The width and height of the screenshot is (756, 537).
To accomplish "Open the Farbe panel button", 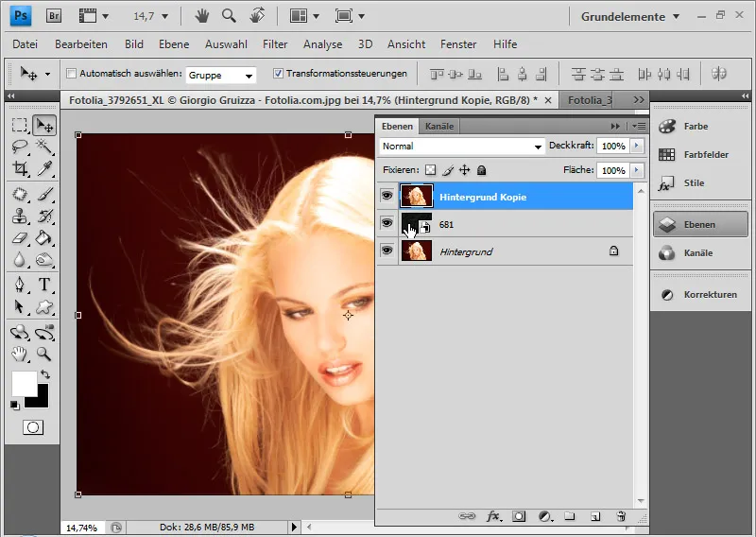I will click(700, 127).
